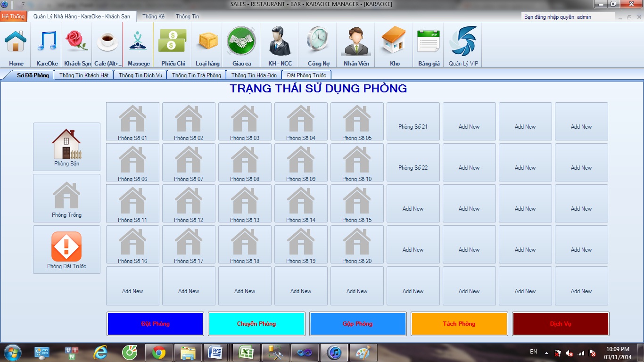Open Công Nợ clock icon
This screenshot has height=362, width=644.
(318, 45)
